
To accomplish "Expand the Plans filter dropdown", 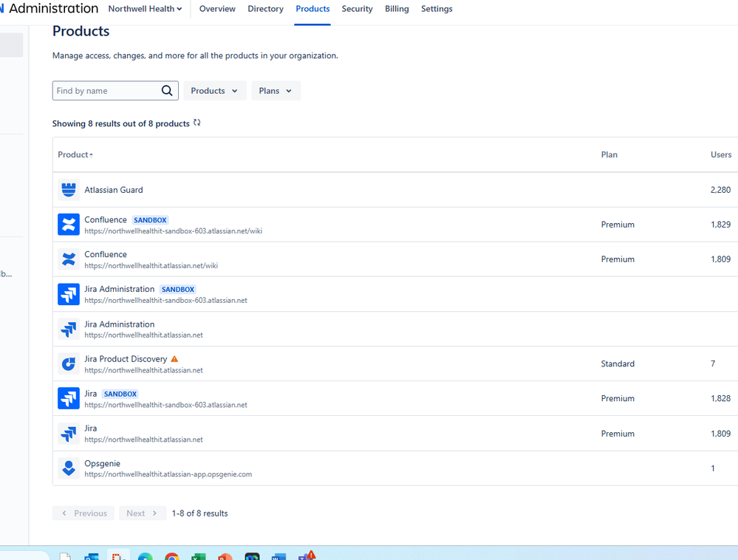I will point(276,91).
